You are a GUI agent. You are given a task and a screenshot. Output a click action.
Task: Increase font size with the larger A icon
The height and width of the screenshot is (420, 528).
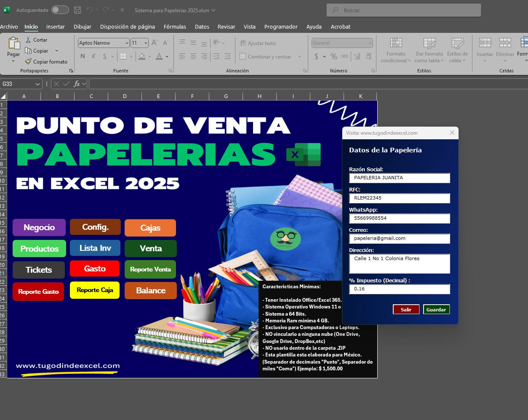155,43
